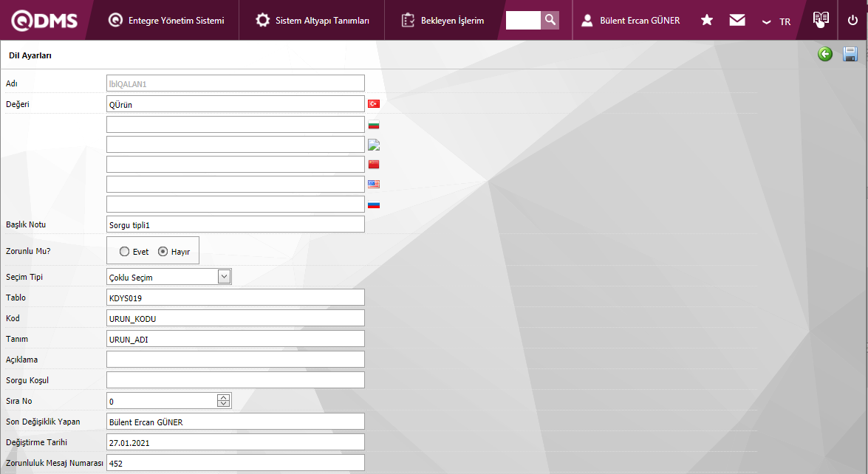
Task: Select Hayır radio for Zorunlu Mu
Action: [x=163, y=252]
